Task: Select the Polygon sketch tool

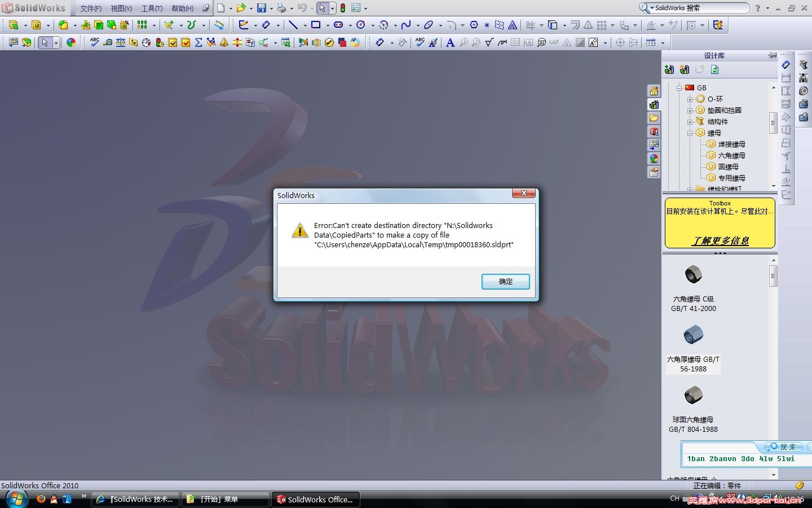Action: 474,25
